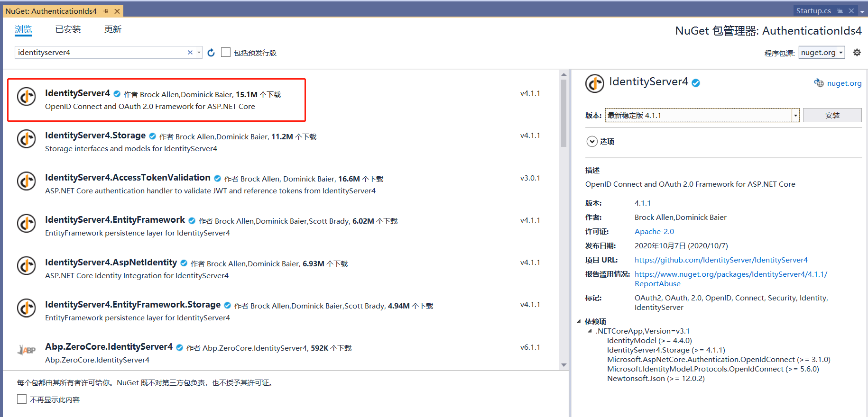Check the 不再显示此内容 checkbox
This screenshot has width=868, height=417.
coord(22,399)
